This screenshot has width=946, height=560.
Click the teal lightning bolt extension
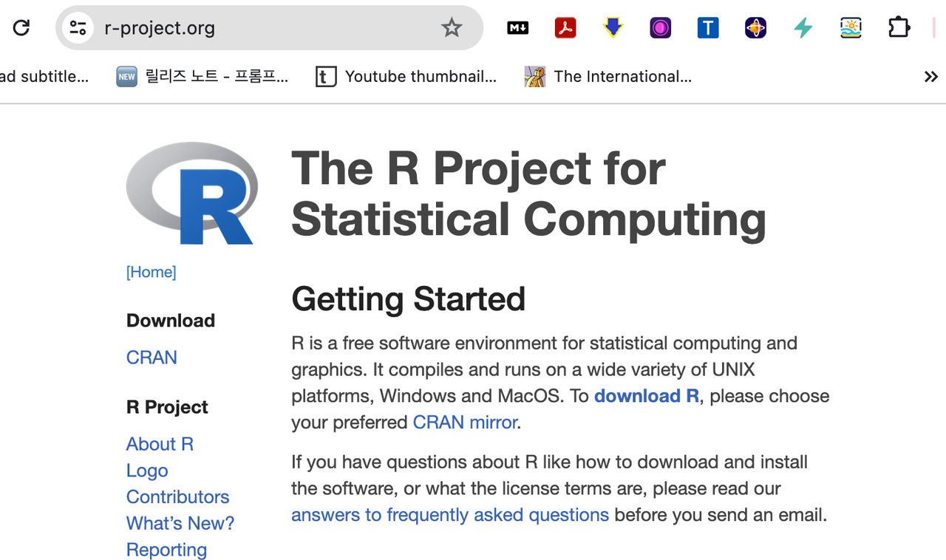803,28
